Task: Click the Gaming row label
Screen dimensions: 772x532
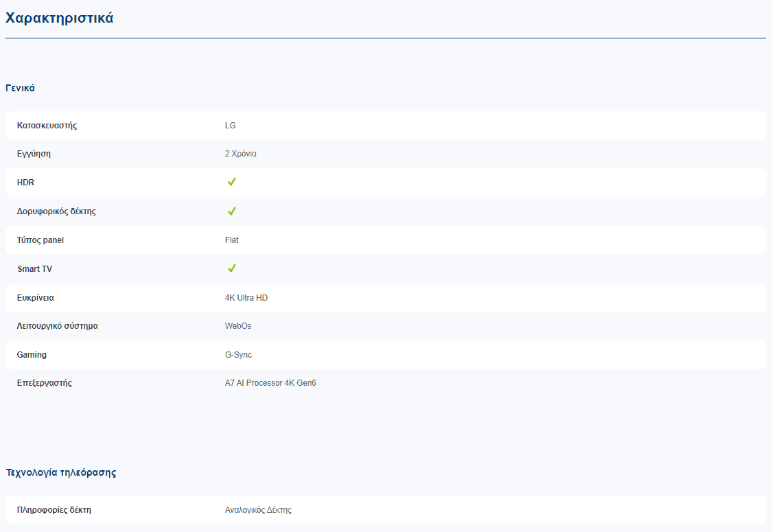Action: [32, 355]
